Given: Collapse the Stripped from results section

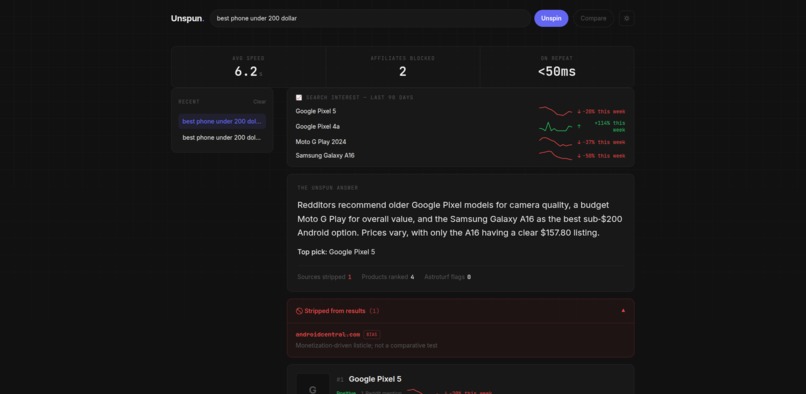Looking at the screenshot, I should click(623, 311).
